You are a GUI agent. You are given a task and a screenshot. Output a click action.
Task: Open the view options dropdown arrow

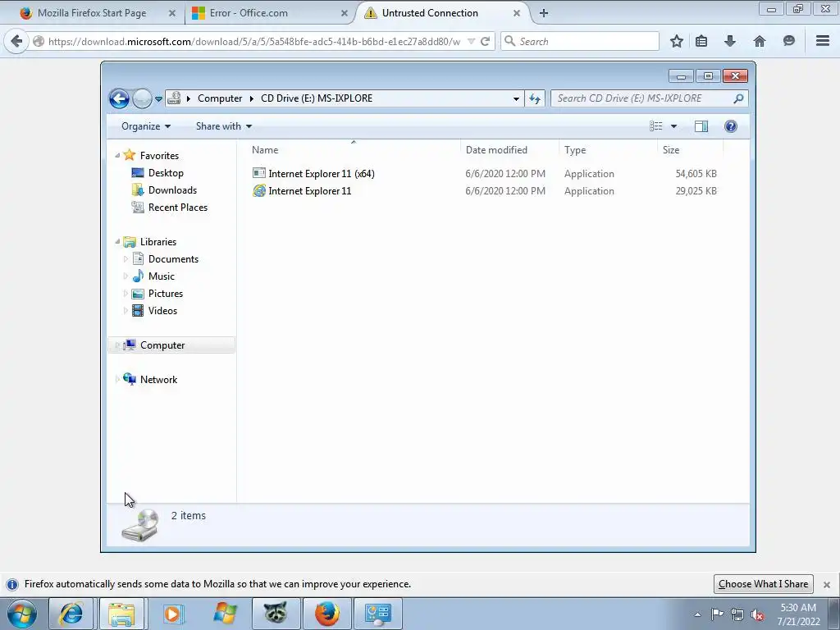(x=673, y=126)
